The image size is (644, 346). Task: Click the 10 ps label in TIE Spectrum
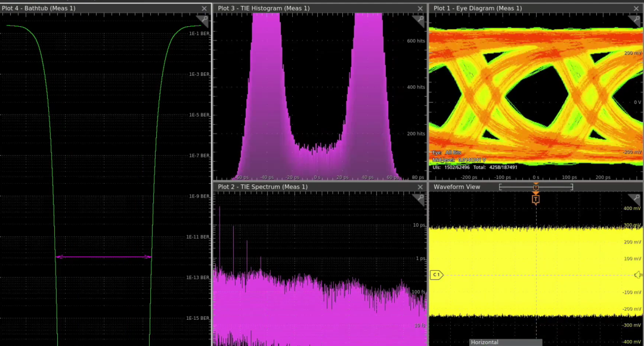[419, 225]
